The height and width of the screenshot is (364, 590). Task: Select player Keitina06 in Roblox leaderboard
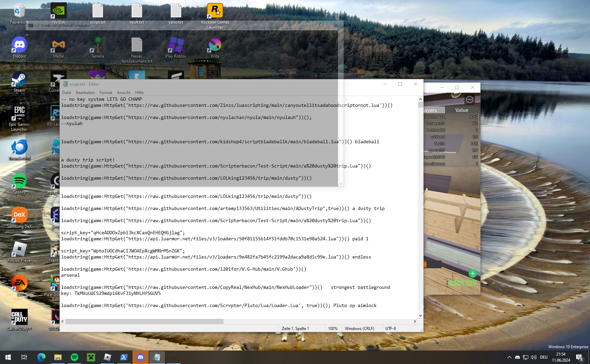click(436, 130)
